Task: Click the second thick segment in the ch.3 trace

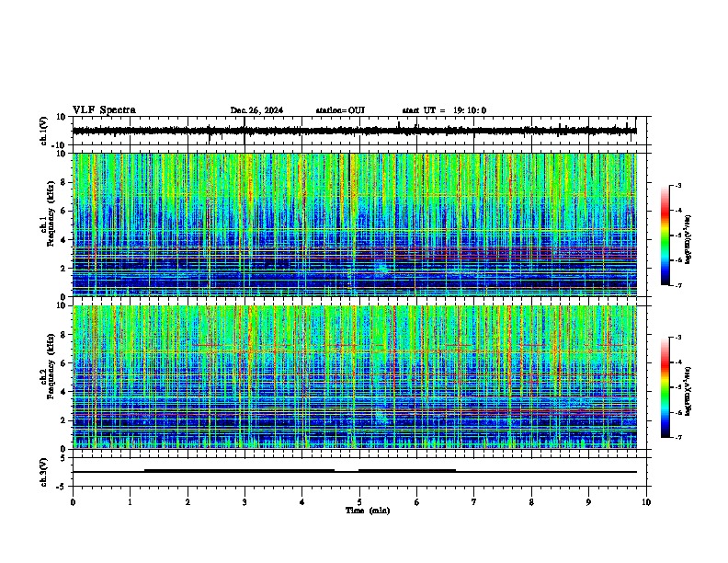Action: 406,471
